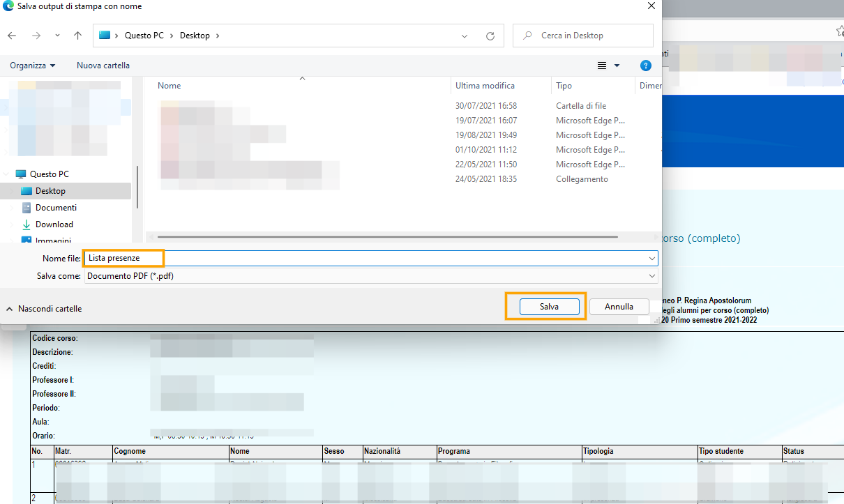Open the help question mark icon

[646, 66]
